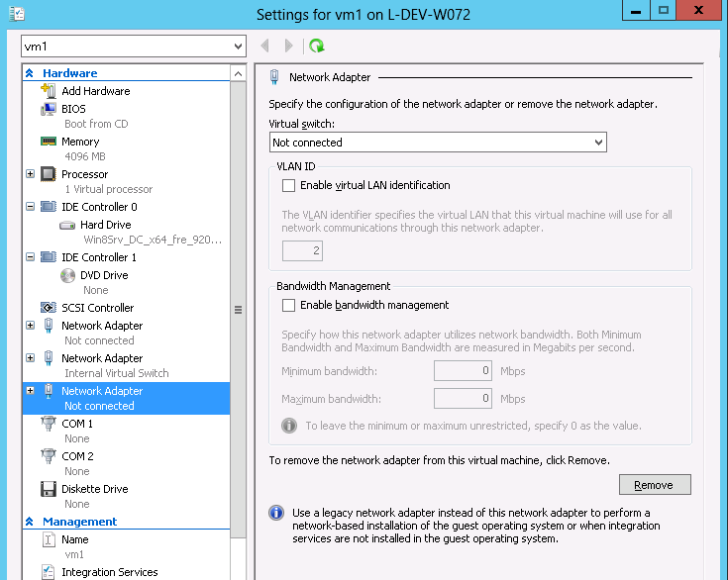Click the COM 1 port icon
This screenshot has height=580, width=728.
(x=48, y=424)
